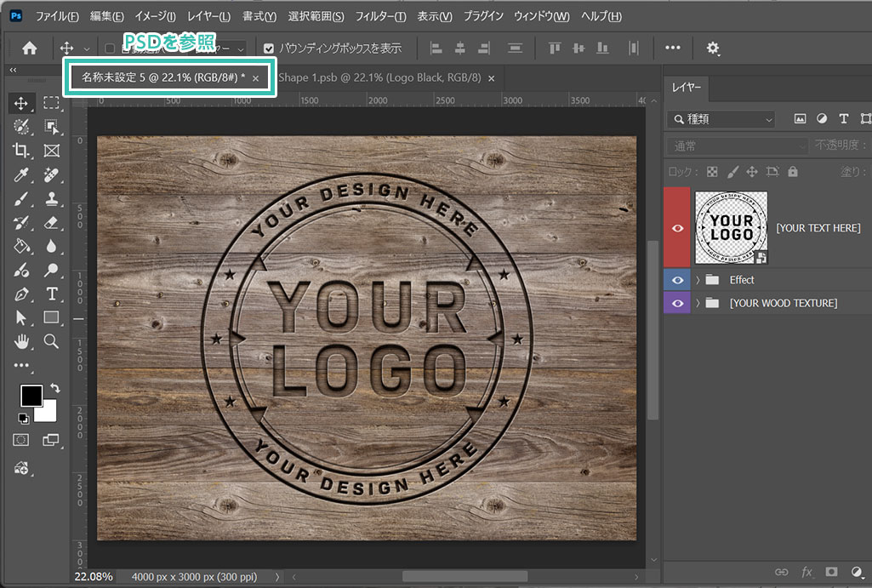
Task: Toggle visibility of the Effect group
Action: point(678,280)
